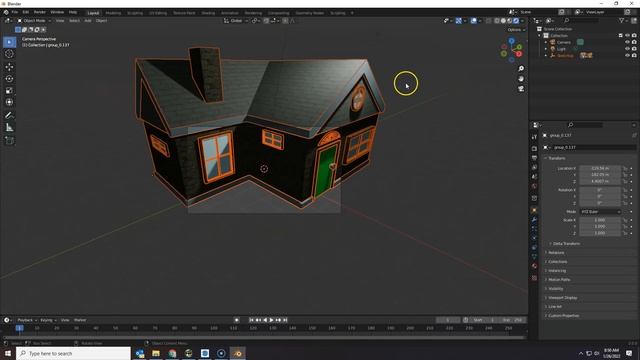Open the Tool properties tab icon
This screenshot has width=640, height=360.
pos(534,137)
